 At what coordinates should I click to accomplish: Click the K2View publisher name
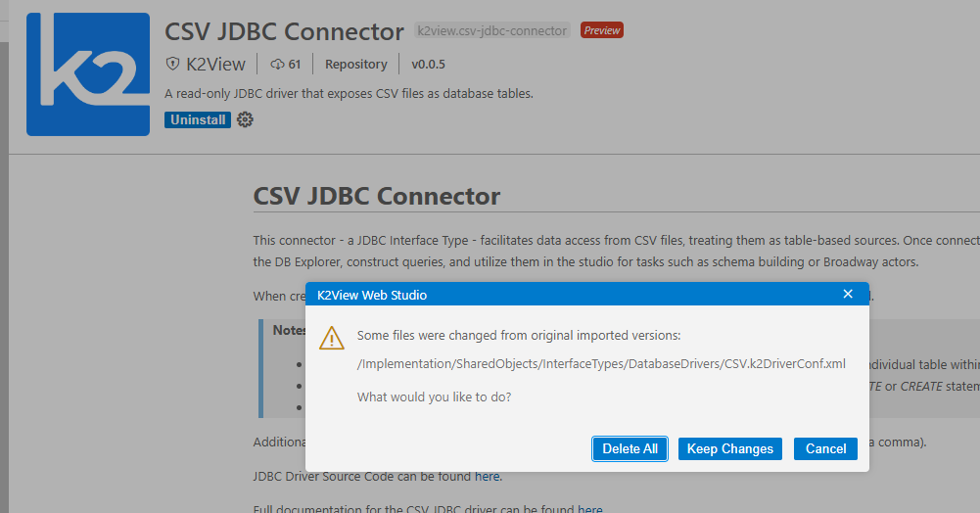pyautogui.click(x=215, y=65)
